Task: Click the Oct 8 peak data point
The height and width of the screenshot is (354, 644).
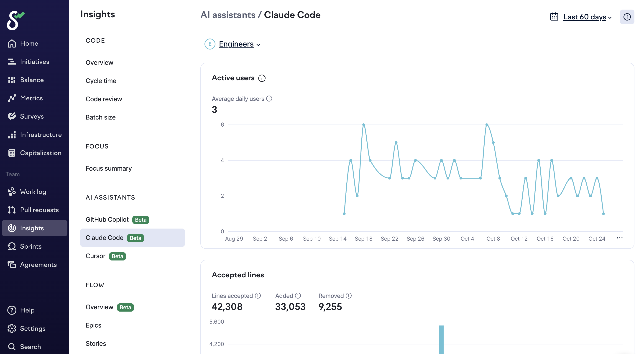Action: 486,125
